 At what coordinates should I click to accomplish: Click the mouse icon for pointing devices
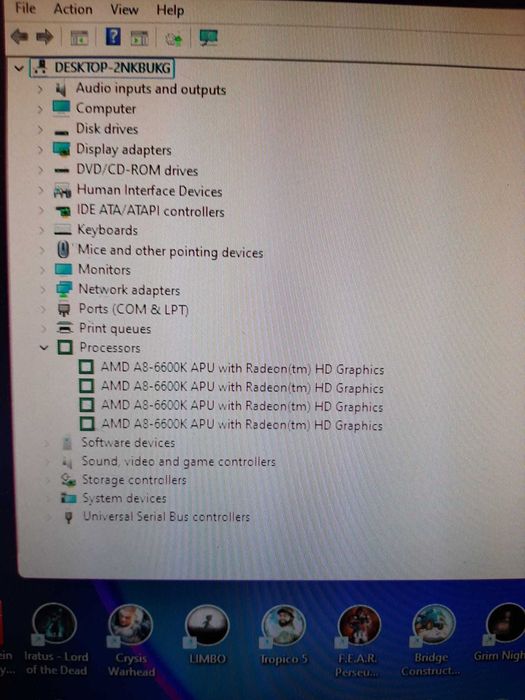[x=63, y=249]
